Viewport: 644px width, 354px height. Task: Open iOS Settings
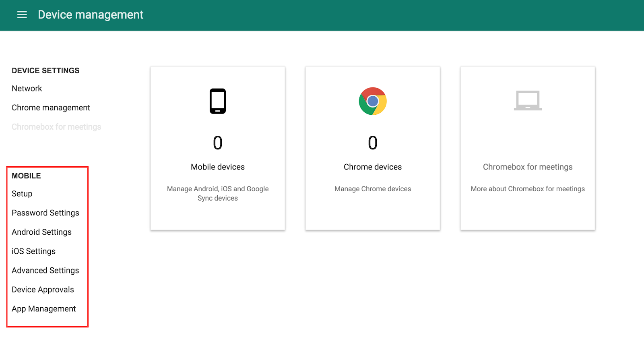tap(34, 251)
